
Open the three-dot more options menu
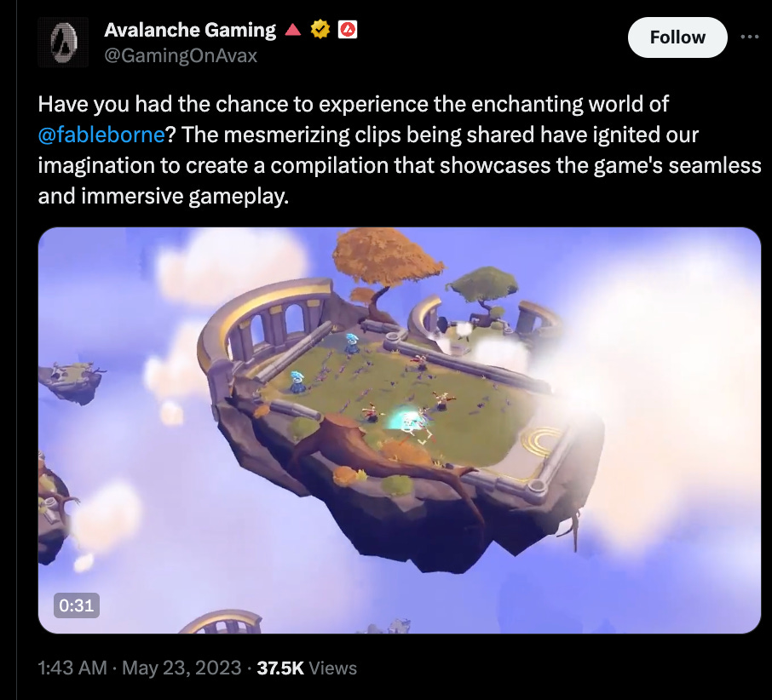[x=749, y=37]
